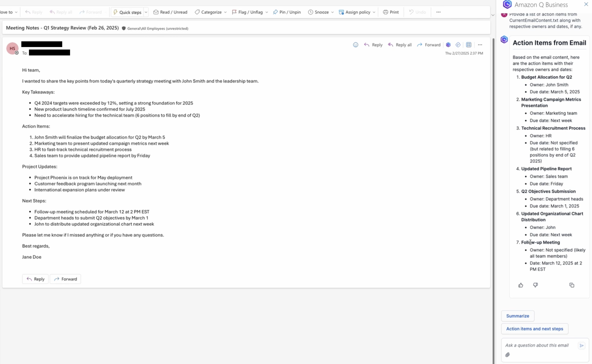Click the Summarize suggestion button
592x364 pixels.
coord(517,316)
